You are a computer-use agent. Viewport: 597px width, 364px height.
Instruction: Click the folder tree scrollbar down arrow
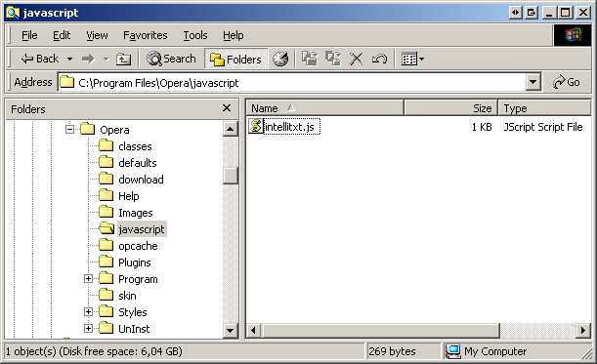click(230, 330)
